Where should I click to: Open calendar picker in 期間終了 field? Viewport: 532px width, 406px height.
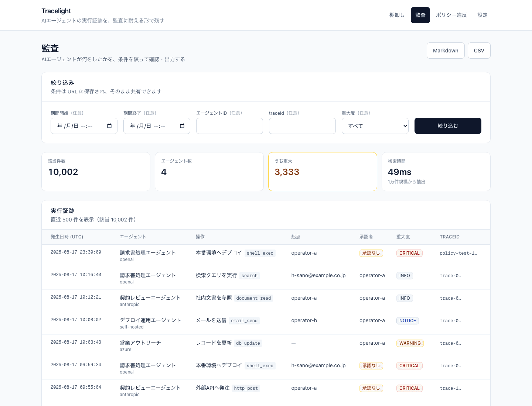[182, 126]
